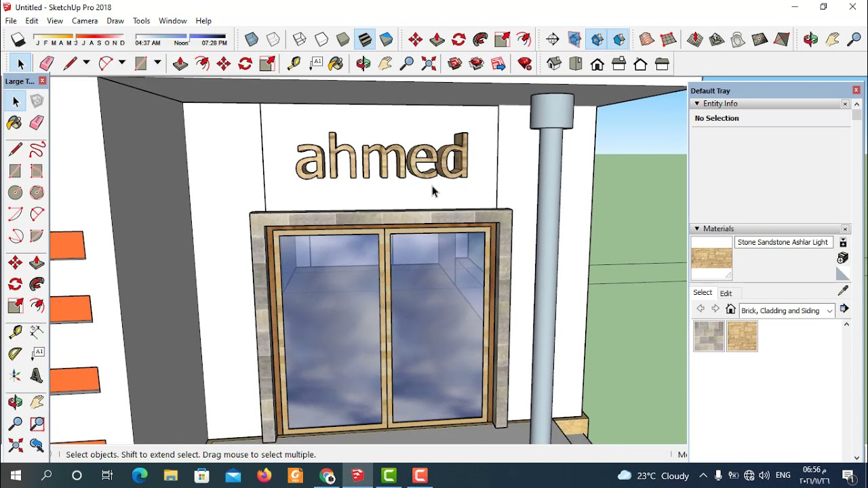
Task: Close the Default Tray panel
Action: [x=856, y=90]
